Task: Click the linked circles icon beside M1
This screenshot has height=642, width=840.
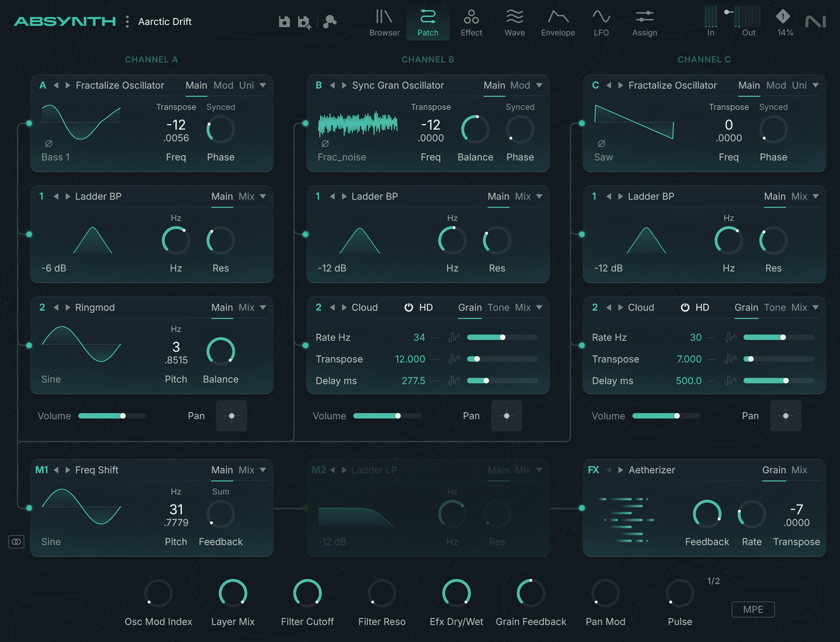Action: (x=17, y=541)
